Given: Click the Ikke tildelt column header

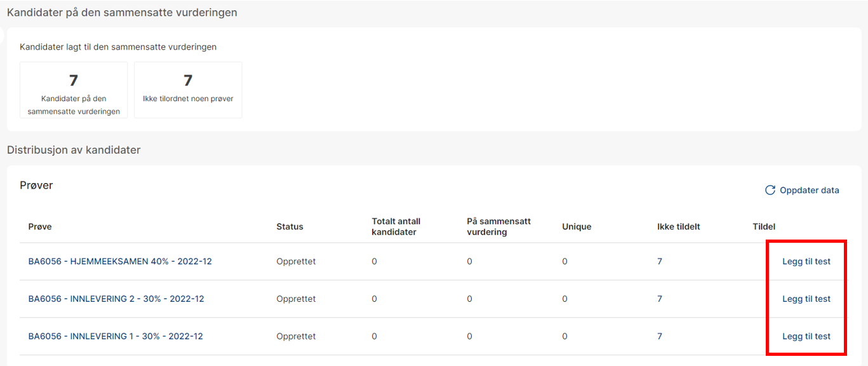Looking at the screenshot, I should tap(678, 227).
